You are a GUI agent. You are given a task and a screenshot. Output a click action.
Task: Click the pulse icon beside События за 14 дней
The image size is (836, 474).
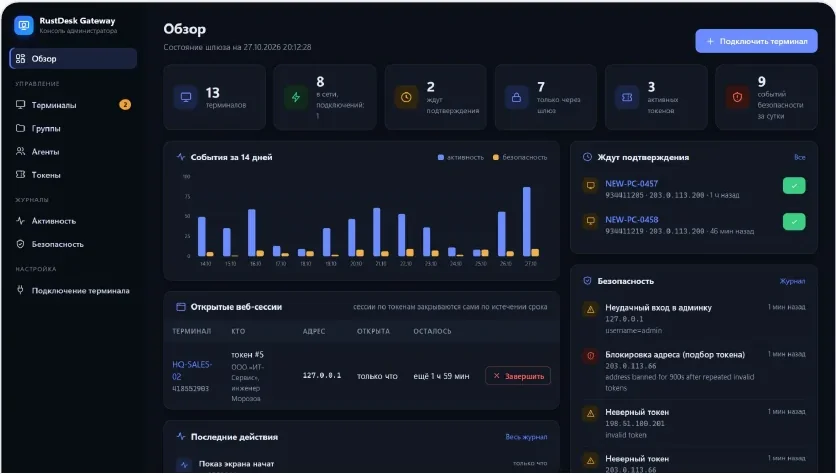[181, 157]
